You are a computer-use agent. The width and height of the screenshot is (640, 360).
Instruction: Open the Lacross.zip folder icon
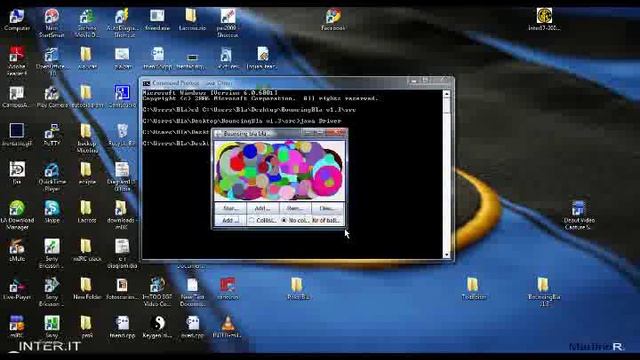click(x=192, y=20)
